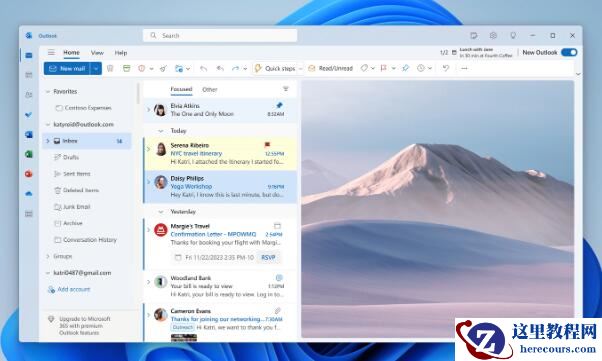The width and height of the screenshot is (602, 361).
Task: Open the My Day note icon in title bar
Action: pos(474,35)
